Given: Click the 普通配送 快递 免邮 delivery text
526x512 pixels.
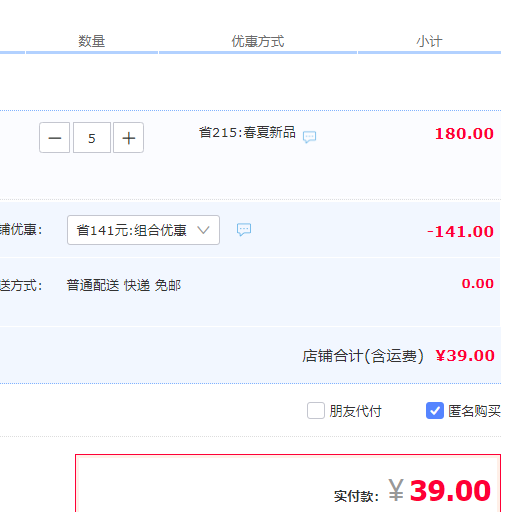Looking at the screenshot, I should [124, 286].
